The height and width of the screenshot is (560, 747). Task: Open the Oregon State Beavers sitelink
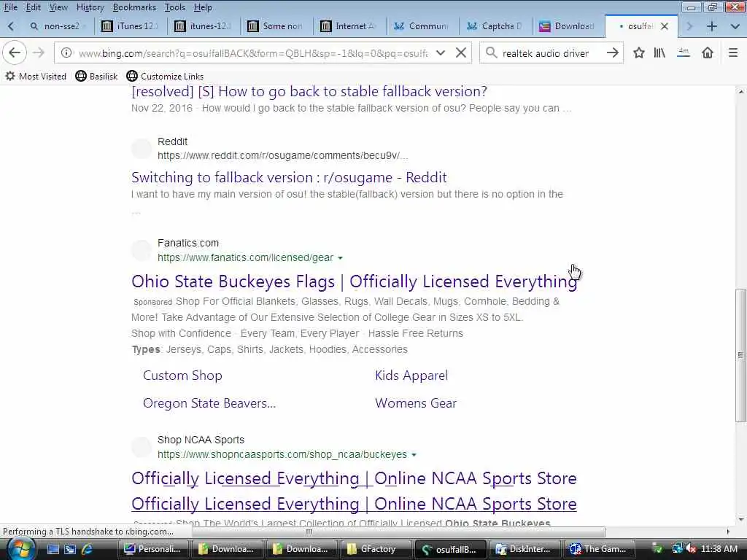point(209,402)
